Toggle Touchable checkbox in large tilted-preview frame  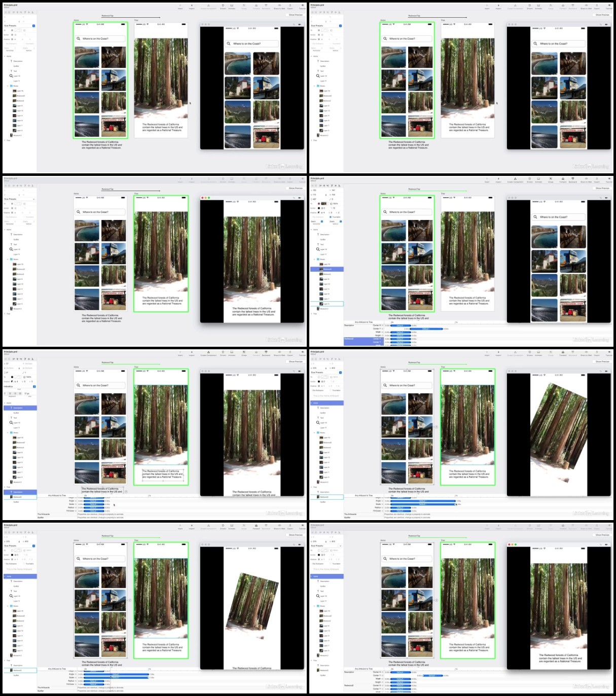[331, 390]
